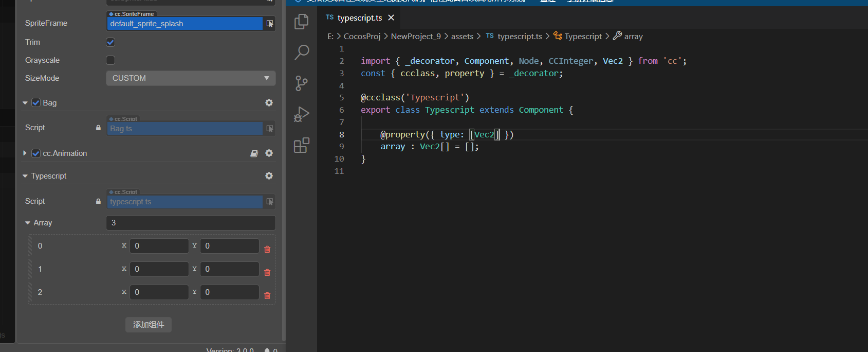The height and width of the screenshot is (352, 868).
Task: Click the 'Vec2' type inside @property decorator
Action: click(x=484, y=135)
